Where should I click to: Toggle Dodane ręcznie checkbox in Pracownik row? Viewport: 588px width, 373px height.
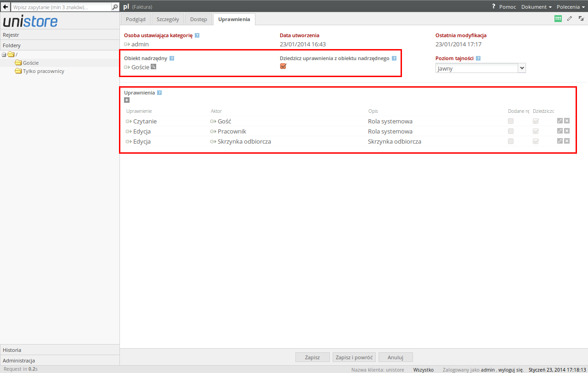[511, 131]
